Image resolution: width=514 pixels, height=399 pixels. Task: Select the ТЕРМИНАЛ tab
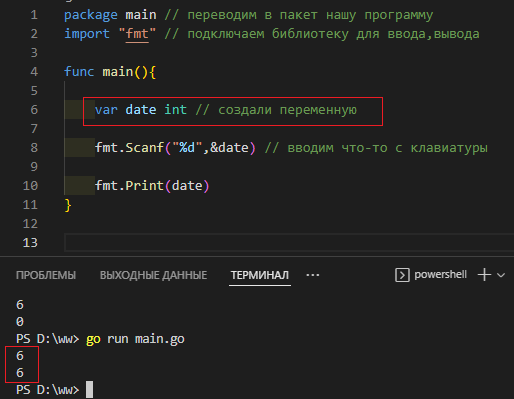260,275
